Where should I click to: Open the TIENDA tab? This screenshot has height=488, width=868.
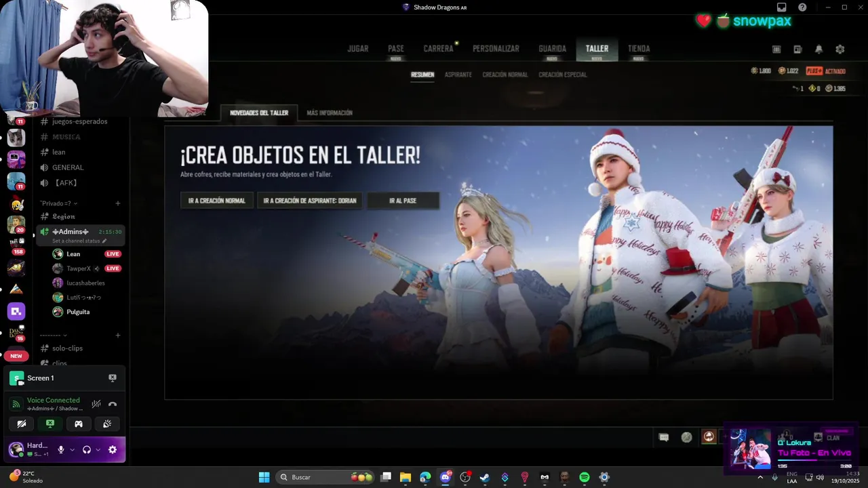[639, 49]
